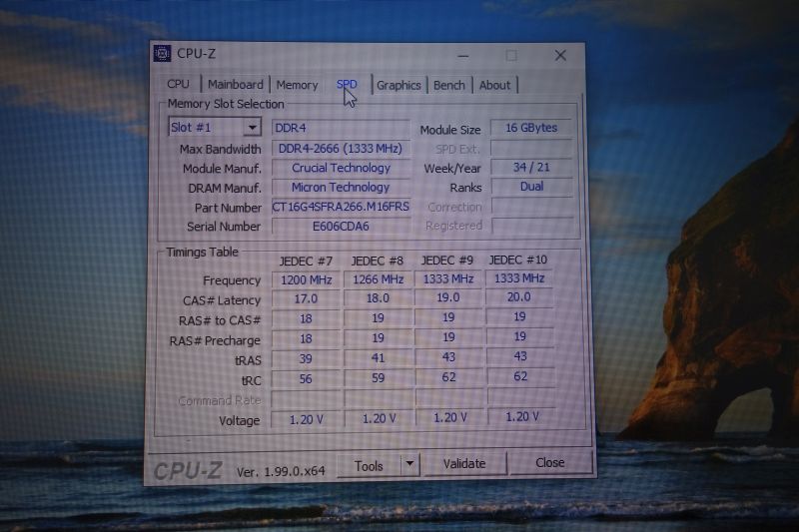Switch to the Mainboard tab

(x=236, y=85)
